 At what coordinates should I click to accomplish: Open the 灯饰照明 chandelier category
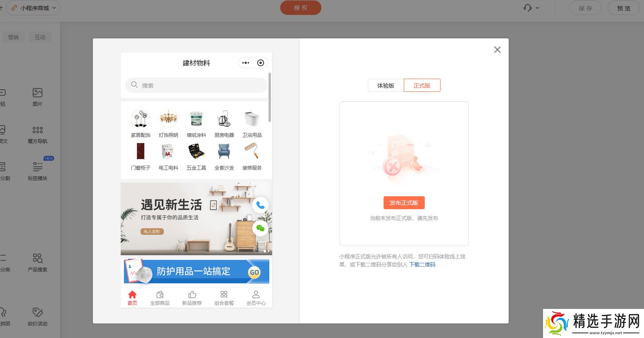tap(168, 119)
